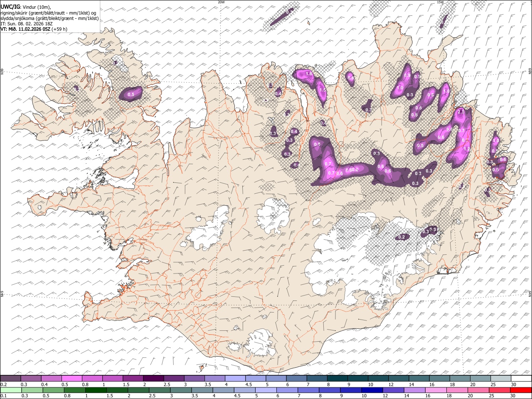Screen dimensions: 532x399
Task: Pick the dark teal 8–9 snow legend swatch
Action: coord(337,378)
